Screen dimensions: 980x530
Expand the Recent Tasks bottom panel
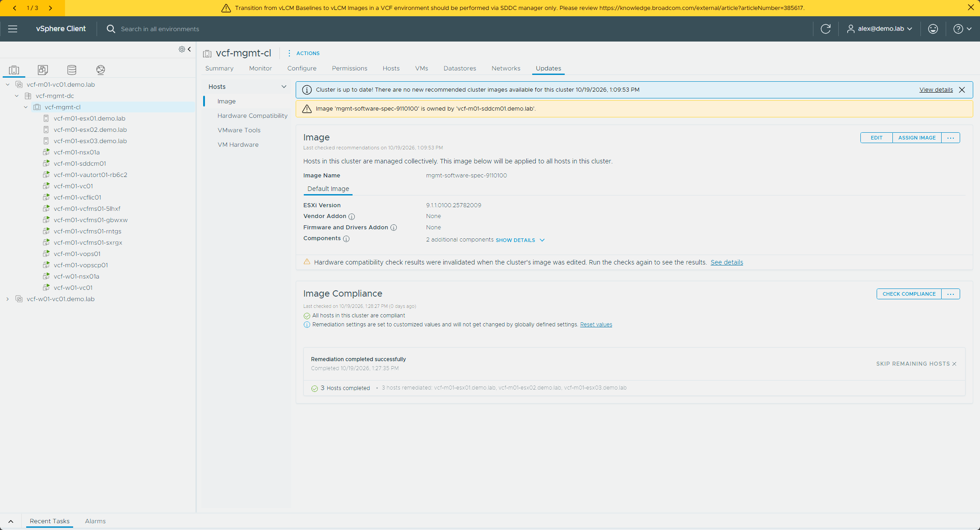click(11, 521)
